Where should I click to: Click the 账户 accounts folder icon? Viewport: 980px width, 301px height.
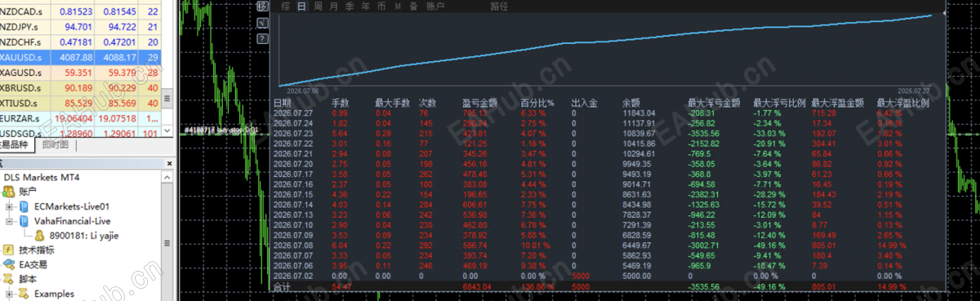(x=8, y=191)
